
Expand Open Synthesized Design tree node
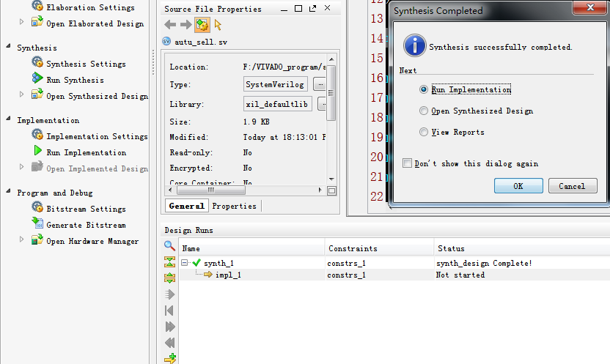pyautogui.click(x=22, y=94)
